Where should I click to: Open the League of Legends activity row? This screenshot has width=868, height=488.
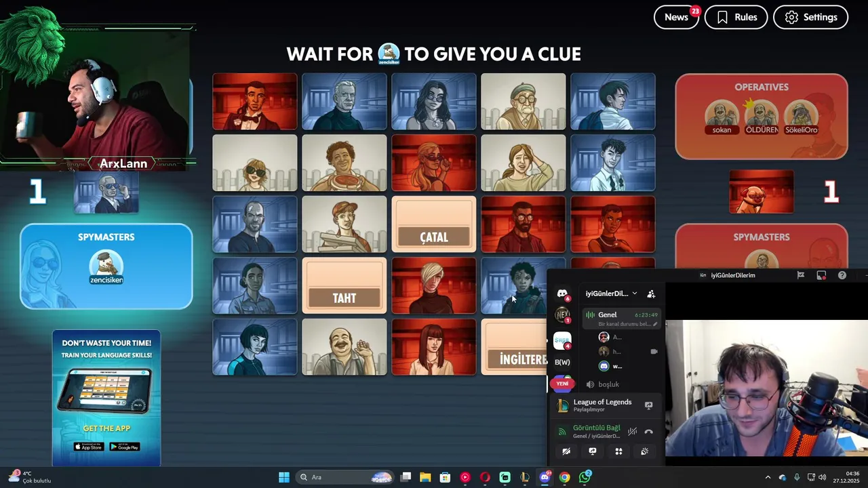(x=605, y=405)
